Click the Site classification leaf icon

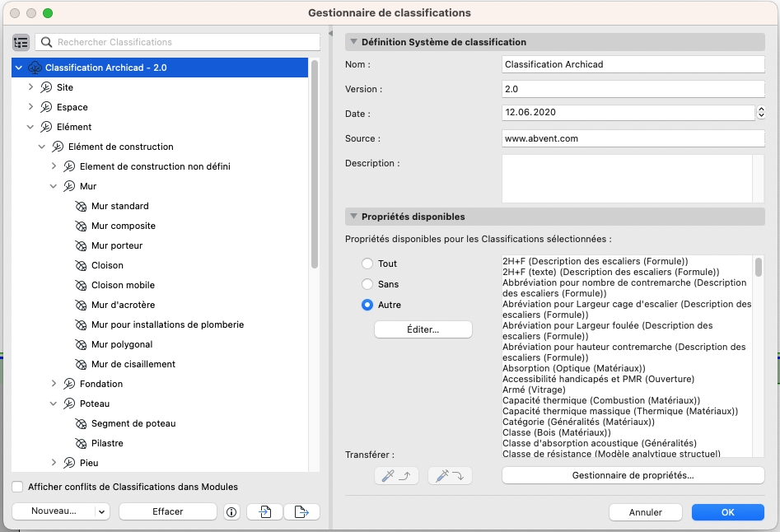click(x=46, y=87)
